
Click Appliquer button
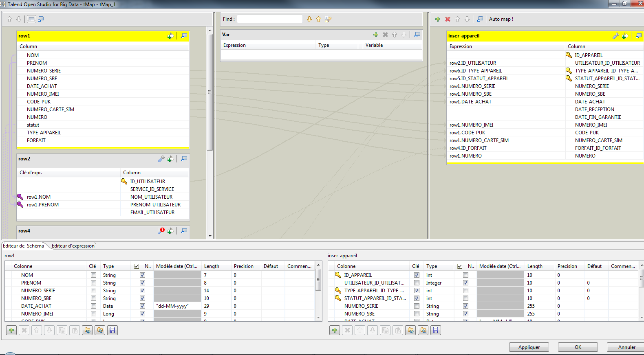click(x=529, y=347)
